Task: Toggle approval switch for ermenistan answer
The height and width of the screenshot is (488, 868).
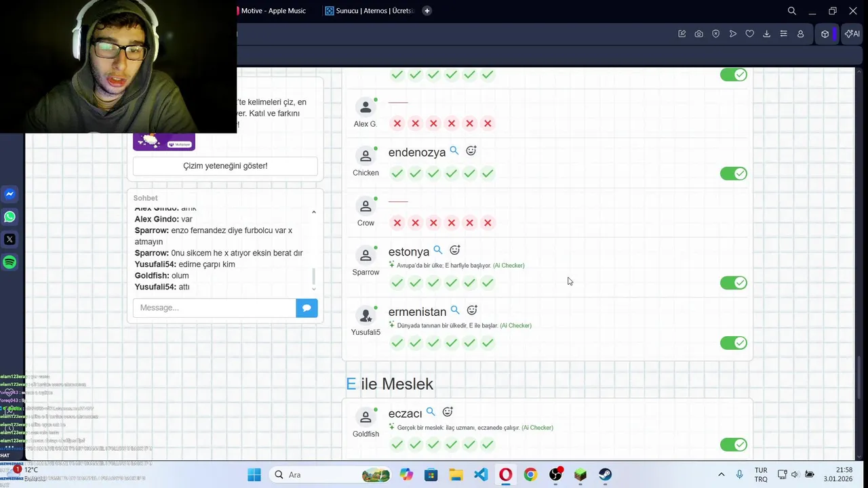Action: [x=734, y=343]
